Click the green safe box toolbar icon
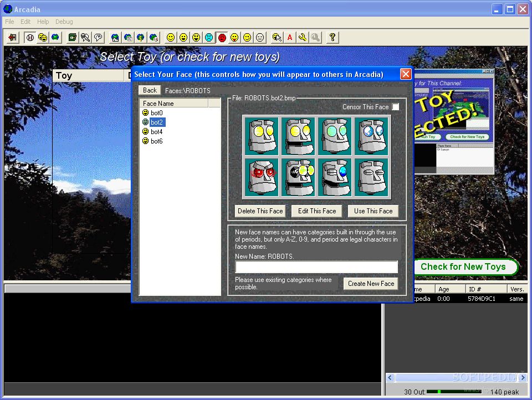Image resolution: width=532 pixels, height=400 pixels. pyautogui.click(x=72, y=37)
